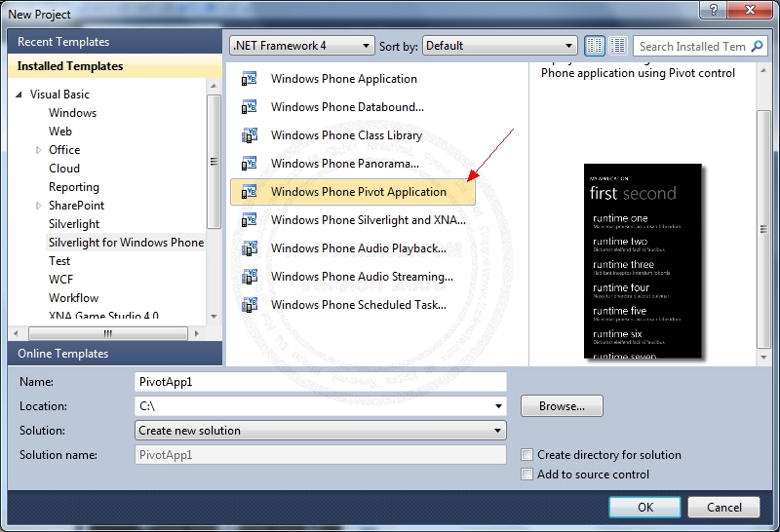Click the Browse... button
The image size is (780, 532).
tap(562, 406)
